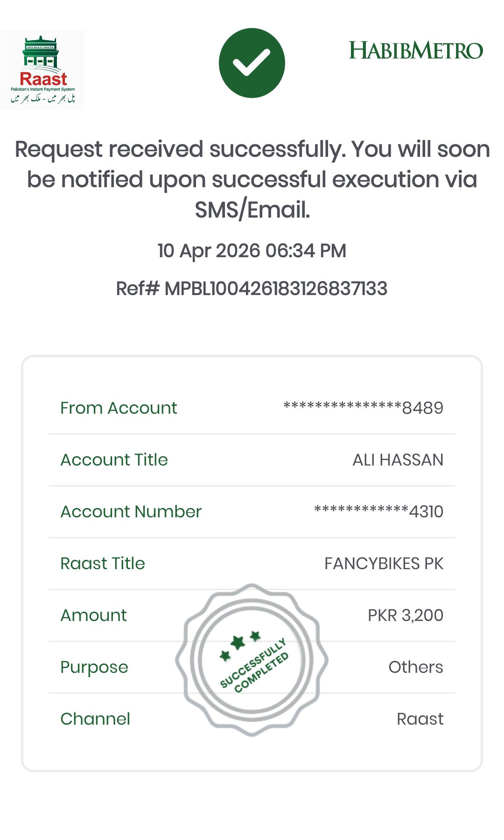Click the request received success message
504x840 pixels.
tap(252, 179)
